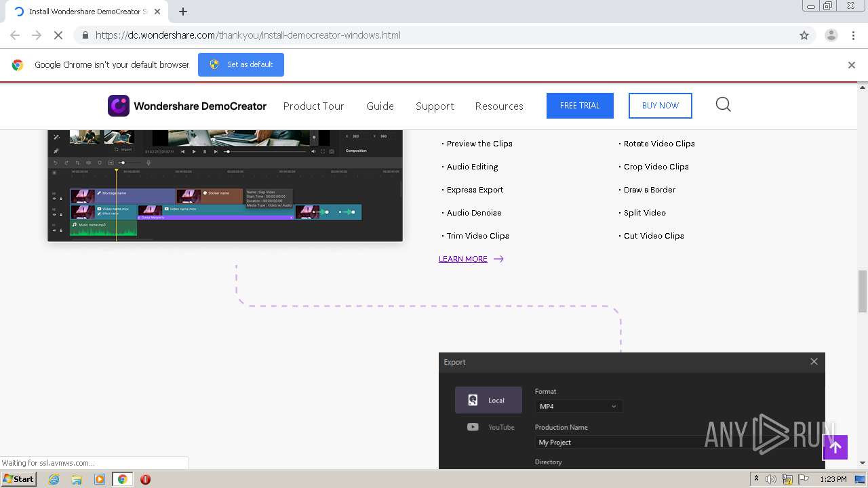View site info via the padlock icon

pyautogui.click(x=85, y=35)
